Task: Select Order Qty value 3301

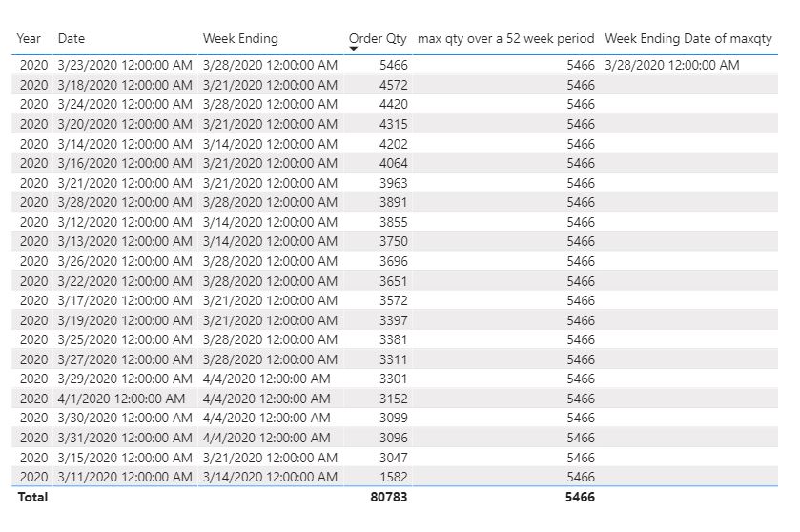Action: click(x=394, y=379)
